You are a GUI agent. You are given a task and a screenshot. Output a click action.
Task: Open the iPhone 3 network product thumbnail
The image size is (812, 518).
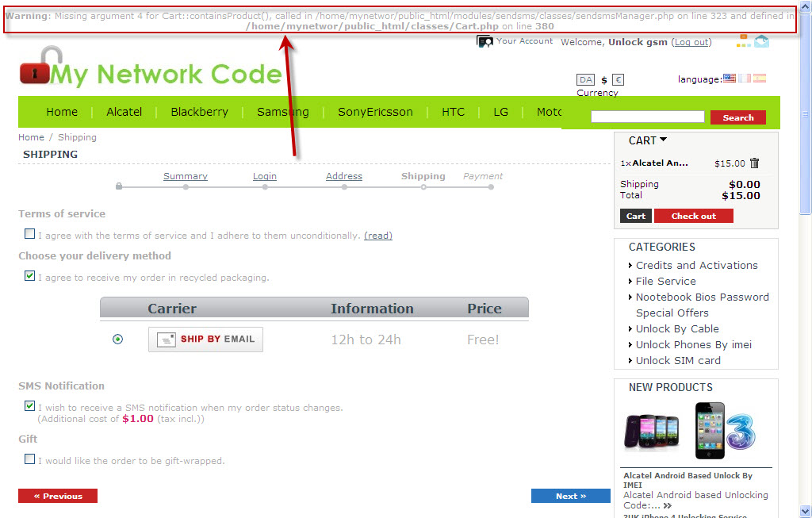pos(725,431)
